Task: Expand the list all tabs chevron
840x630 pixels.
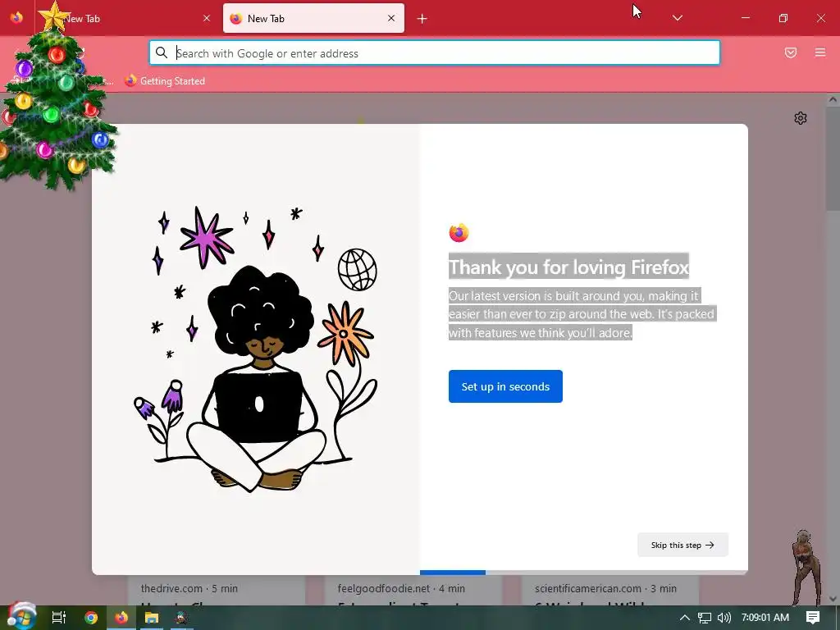Action: point(677,18)
